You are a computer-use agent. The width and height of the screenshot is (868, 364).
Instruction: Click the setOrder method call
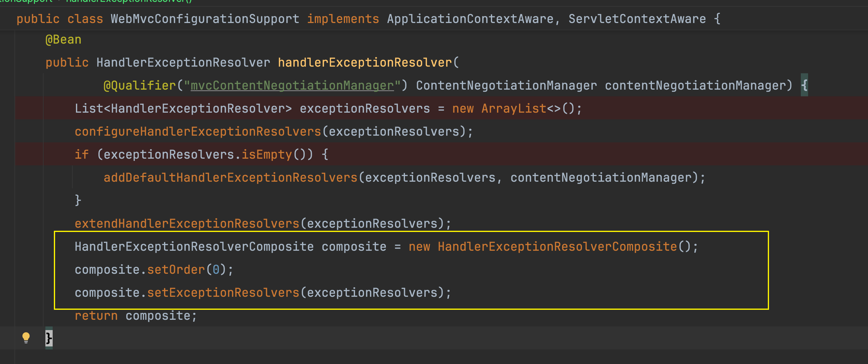pos(176,270)
